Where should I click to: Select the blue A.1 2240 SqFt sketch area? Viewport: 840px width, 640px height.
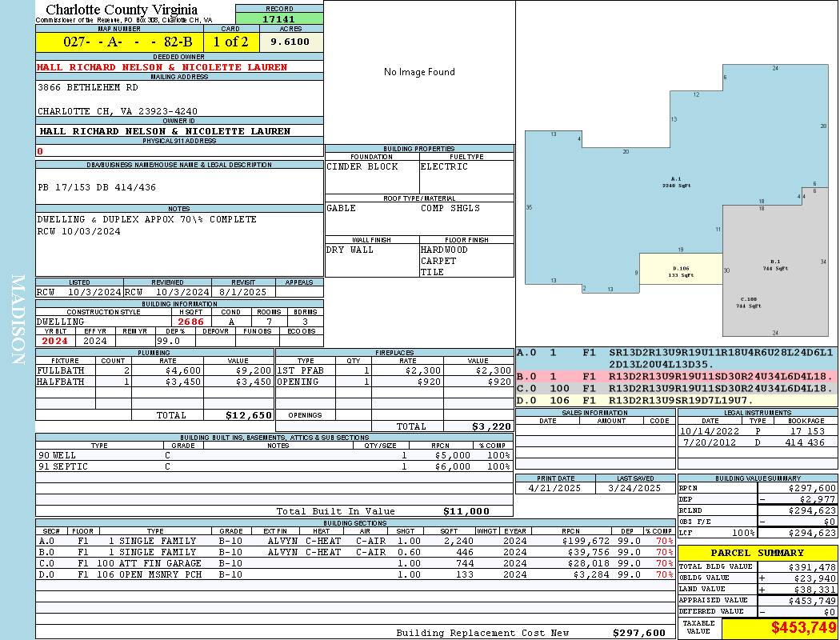point(676,182)
